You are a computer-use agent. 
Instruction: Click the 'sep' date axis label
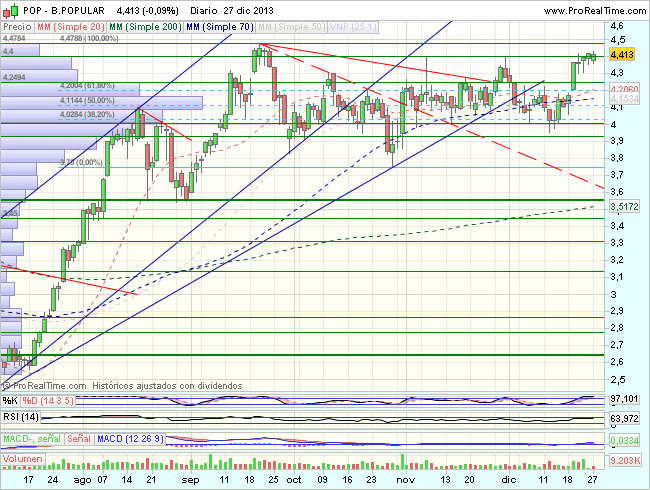point(190,480)
